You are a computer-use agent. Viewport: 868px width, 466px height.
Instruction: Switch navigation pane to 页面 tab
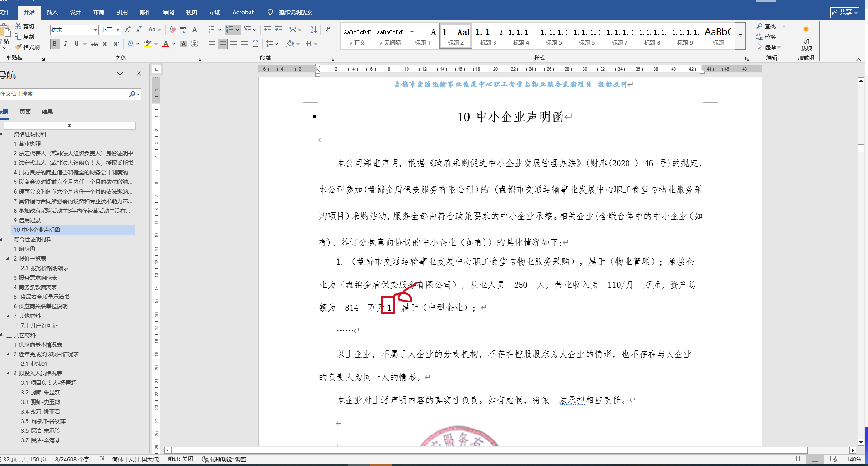click(25, 112)
